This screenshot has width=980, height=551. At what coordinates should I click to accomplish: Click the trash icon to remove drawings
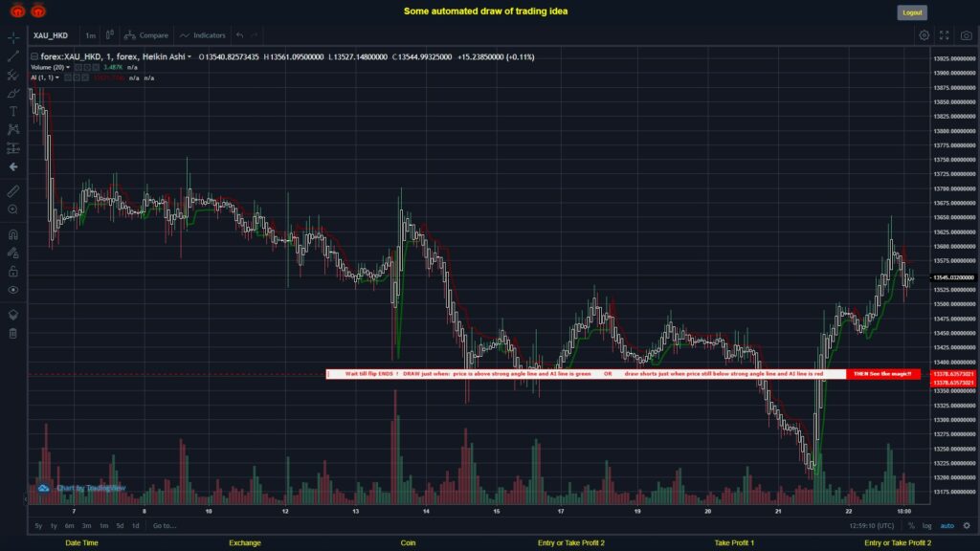[13, 333]
